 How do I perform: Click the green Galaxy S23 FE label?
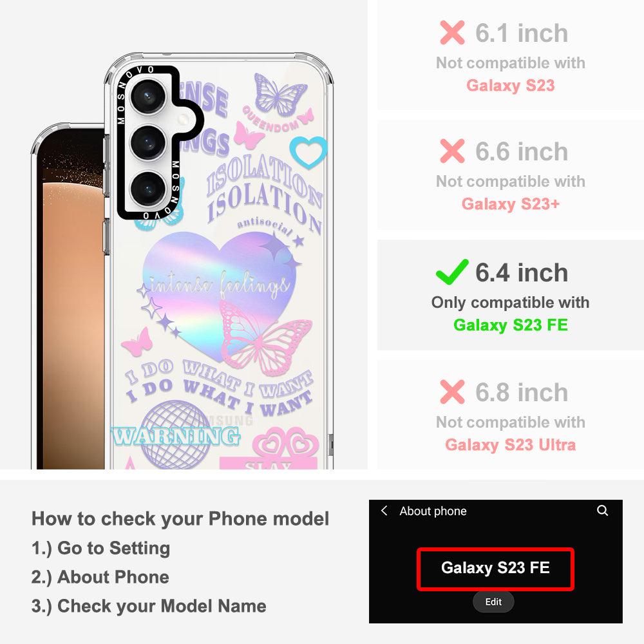point(511,325)
